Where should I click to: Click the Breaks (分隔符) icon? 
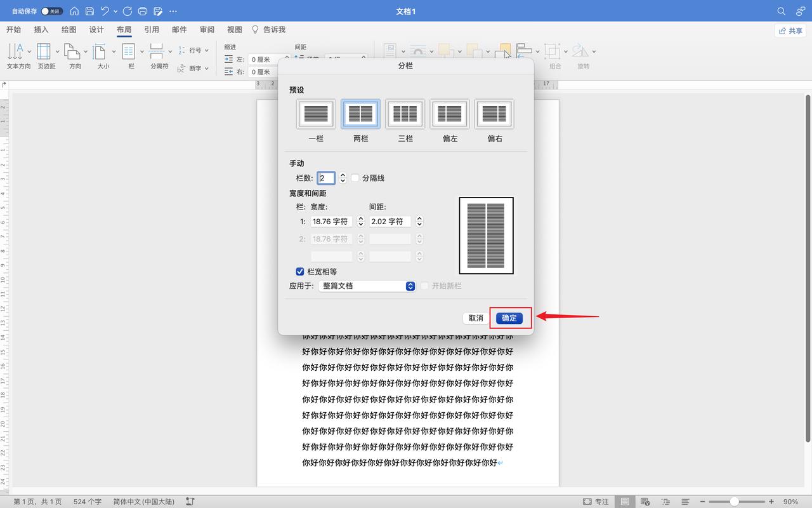pyautogui.click(x=157, y=51)
